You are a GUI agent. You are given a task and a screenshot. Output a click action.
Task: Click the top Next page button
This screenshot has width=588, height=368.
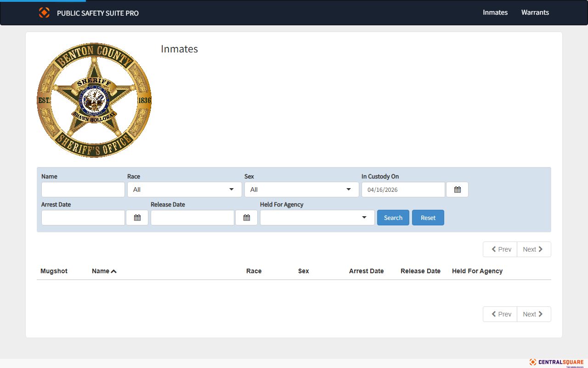point(533,249)
